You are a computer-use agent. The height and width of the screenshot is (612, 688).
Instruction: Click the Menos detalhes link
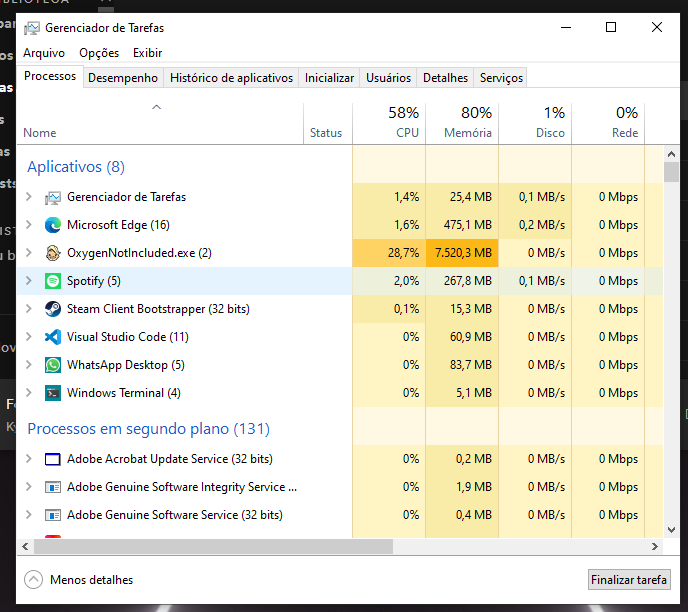(91, 580)
